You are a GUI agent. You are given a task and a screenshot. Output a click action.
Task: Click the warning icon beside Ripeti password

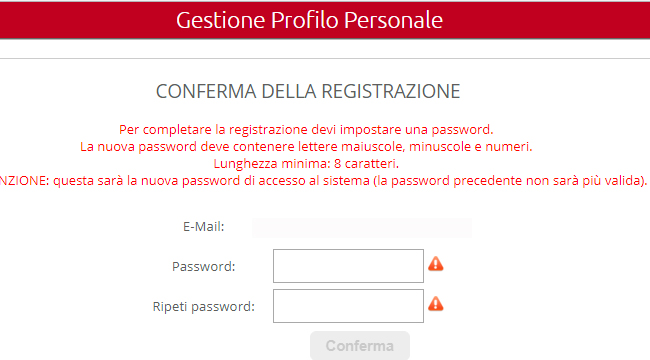point(436,304)
